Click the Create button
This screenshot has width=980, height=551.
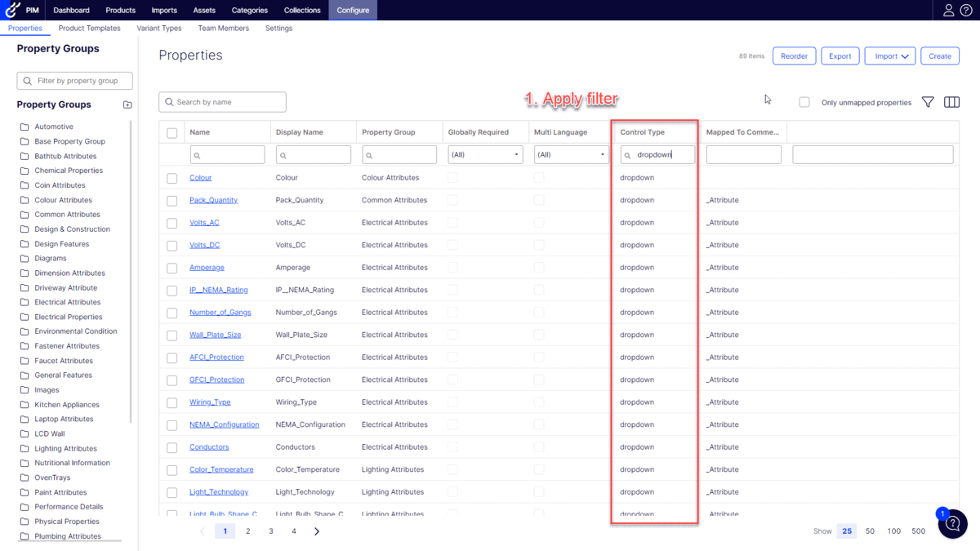click(939, 56)
